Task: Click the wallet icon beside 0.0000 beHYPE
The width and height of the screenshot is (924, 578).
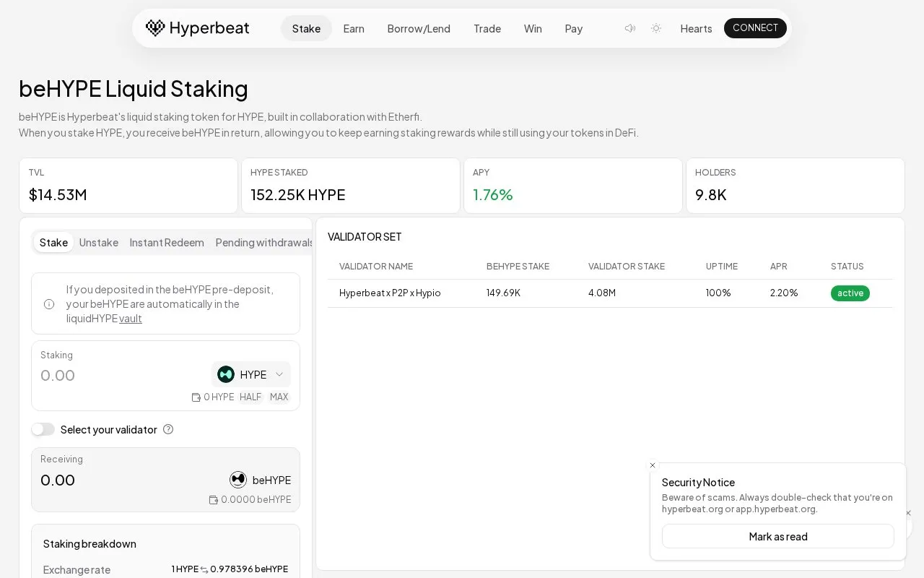Action: pyautogui.click(x=213, y=500)
